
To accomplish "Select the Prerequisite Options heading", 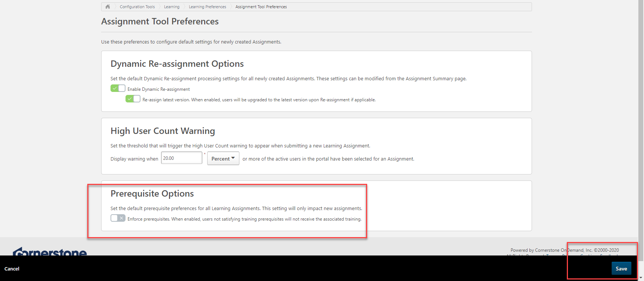I will [x=152, y=194].
